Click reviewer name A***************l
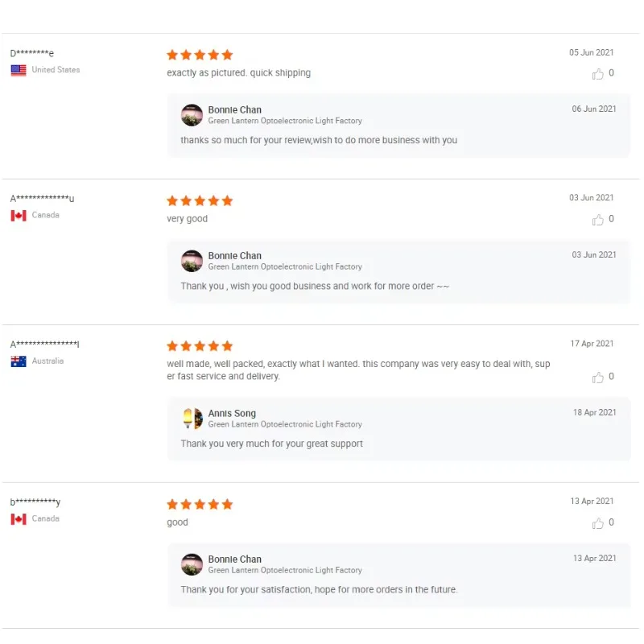This screenshot has width=644, height=644. coord(45,345)
